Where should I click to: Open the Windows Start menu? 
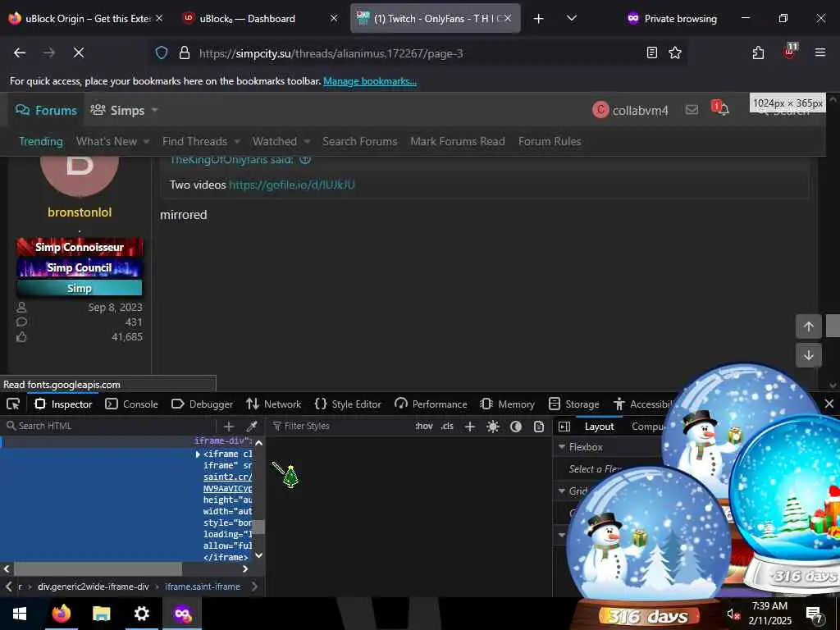click(x=20, y=614)
